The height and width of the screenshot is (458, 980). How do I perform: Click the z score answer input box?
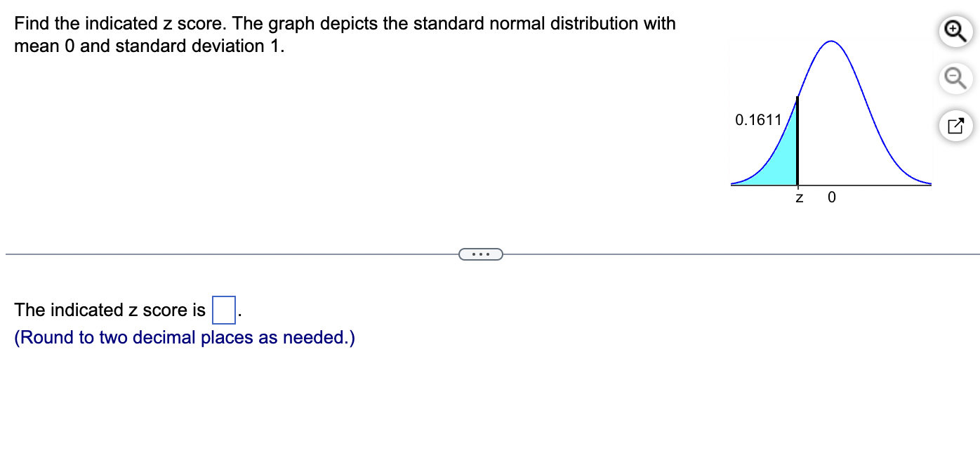[x=223, y=309]
